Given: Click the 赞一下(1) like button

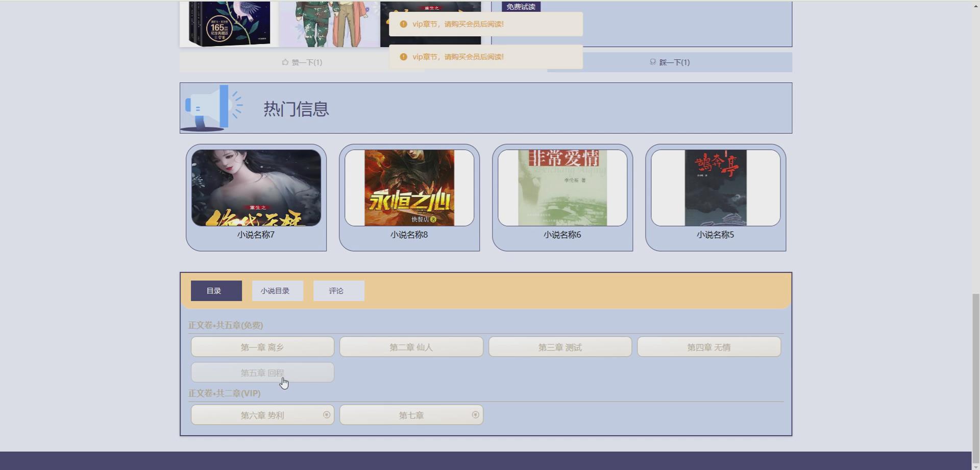Looking at the screenshot, I should click(x=302, y=62).
